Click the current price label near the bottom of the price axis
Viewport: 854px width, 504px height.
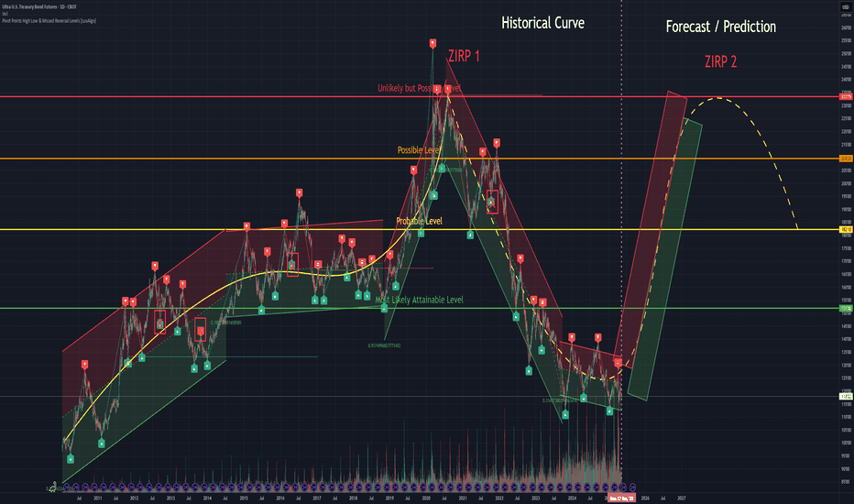pos(846,396)
